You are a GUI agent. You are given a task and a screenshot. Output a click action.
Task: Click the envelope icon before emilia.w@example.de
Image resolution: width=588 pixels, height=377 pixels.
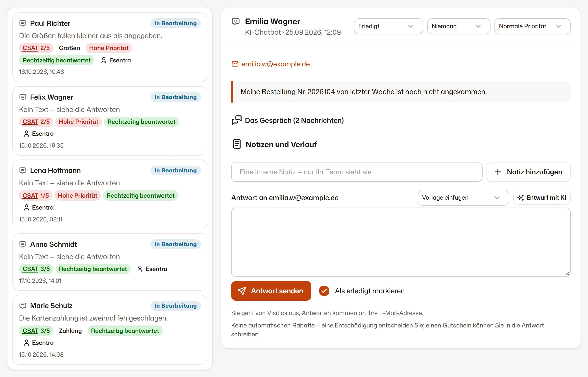(235, 64)
